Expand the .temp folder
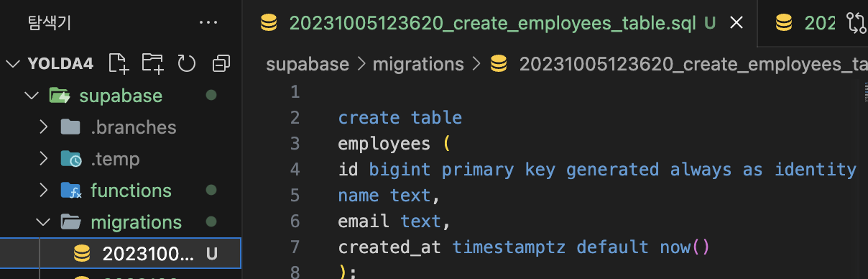Image resolution: width=868 pixels, height=279 pixels. click(x=44, y=159)
